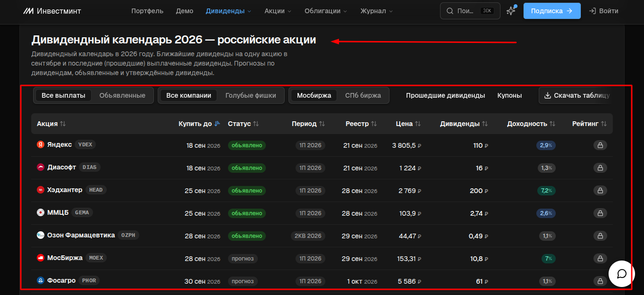Click the lock icon in Диасофт row

click(600, 168)
